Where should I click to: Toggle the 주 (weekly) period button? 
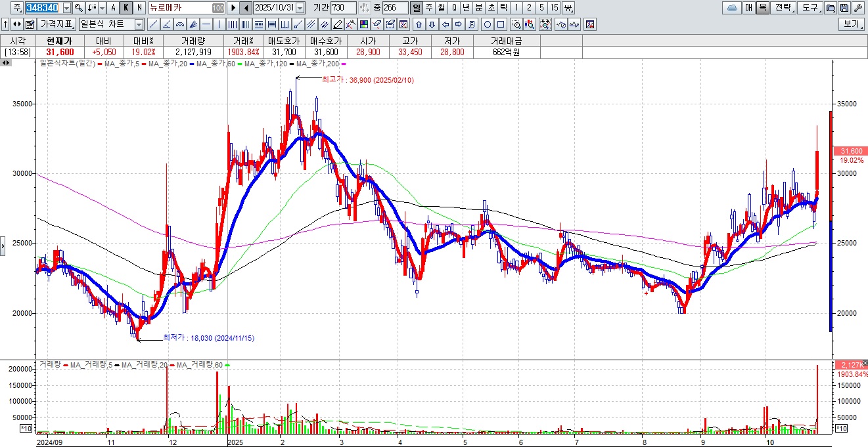point(429,8)
